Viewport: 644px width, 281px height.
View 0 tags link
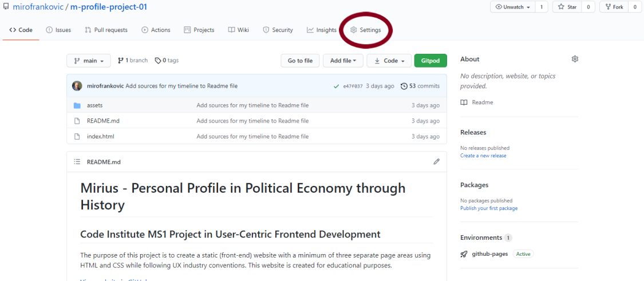pos(167,61)
